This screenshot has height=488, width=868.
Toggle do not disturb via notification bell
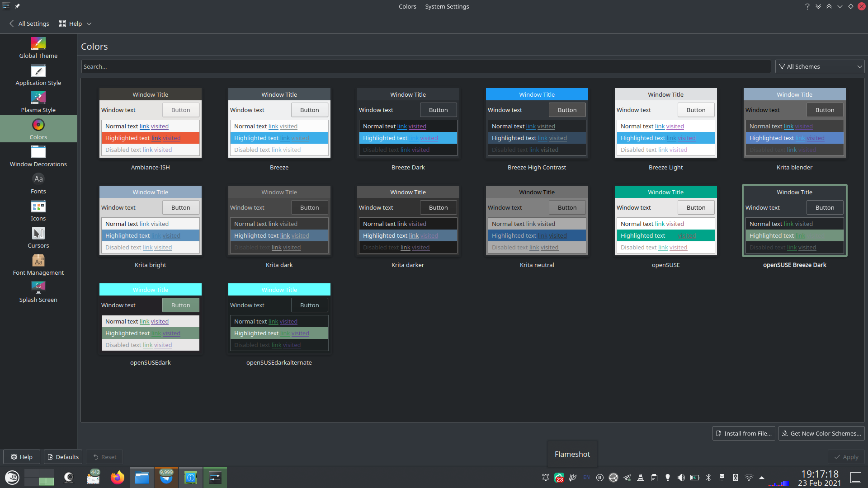click(x=545, y=477)
